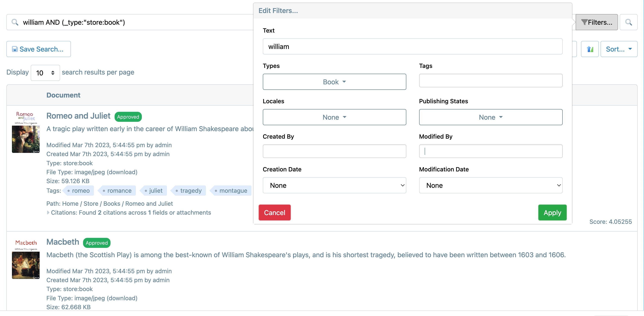Open the Creation Date select
644x316 pixels.
coord(334,185)
